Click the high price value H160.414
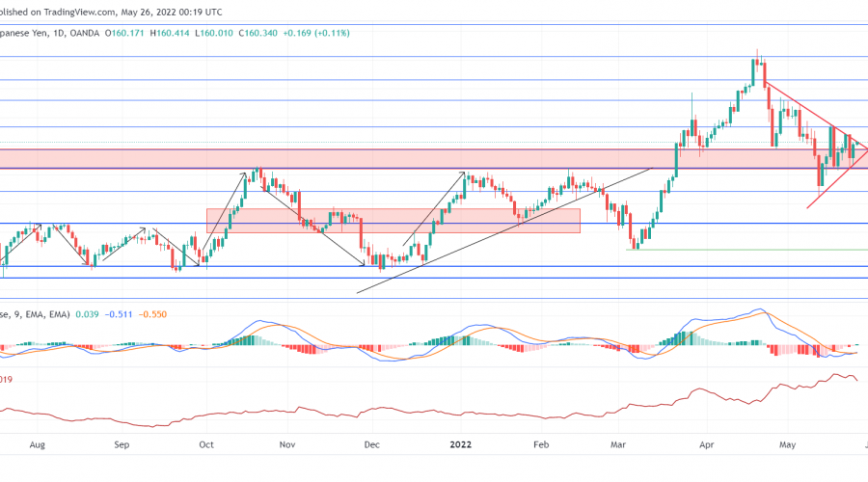 [x=170, y=33]
